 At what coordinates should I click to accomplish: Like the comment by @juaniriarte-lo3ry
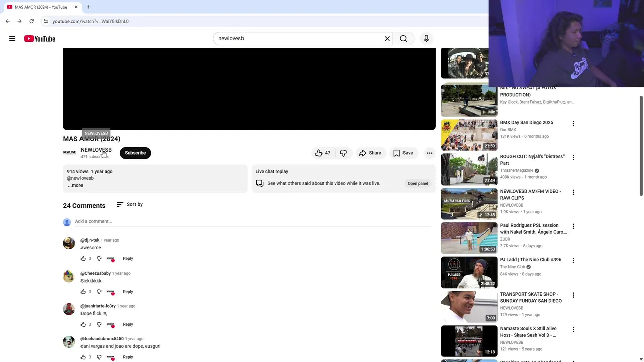[83, 324]
